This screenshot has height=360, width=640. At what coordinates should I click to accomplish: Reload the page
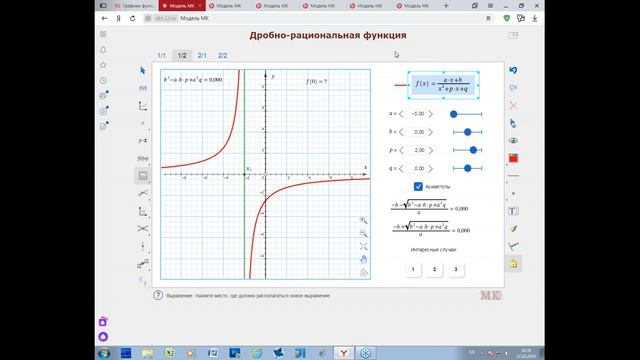pyautogui.click(x=133, y=18)
